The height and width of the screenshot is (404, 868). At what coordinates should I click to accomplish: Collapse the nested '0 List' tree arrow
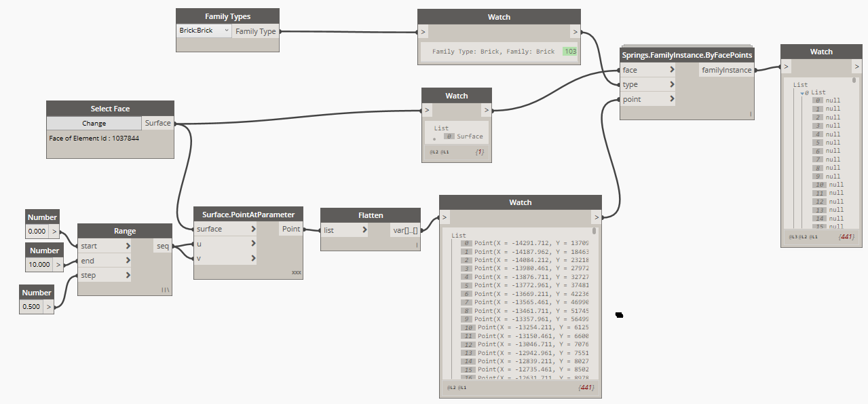(x=802, y=92)
